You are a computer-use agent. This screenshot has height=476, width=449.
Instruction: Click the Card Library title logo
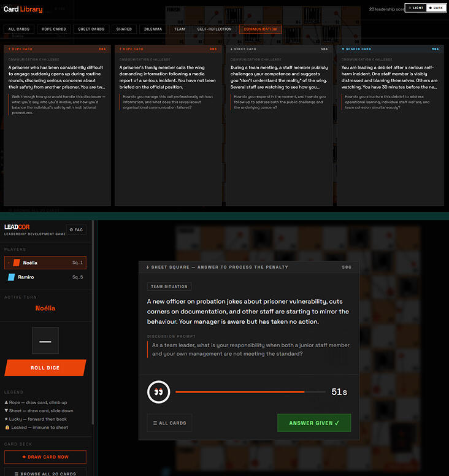(x=23, y=9)
